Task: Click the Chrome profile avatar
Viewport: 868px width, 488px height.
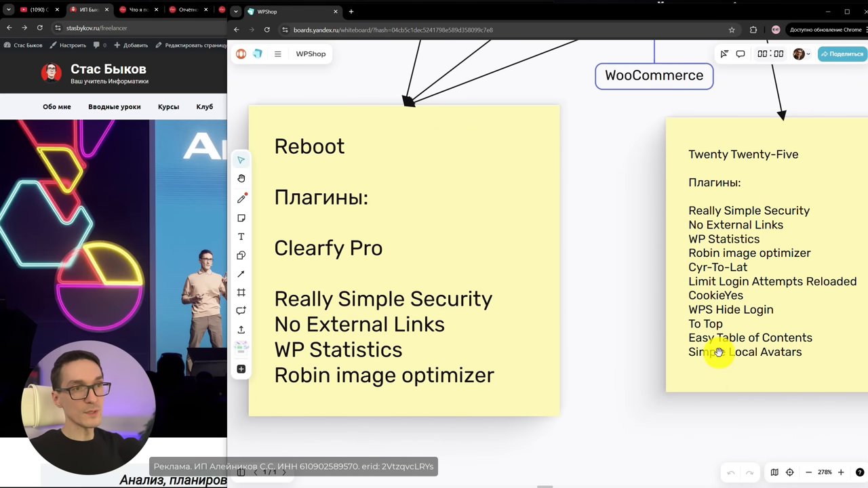Action: click(776, 30)
